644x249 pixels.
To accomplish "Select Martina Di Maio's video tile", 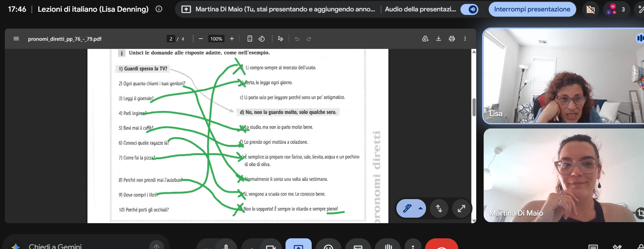I will tap(563, 175).
